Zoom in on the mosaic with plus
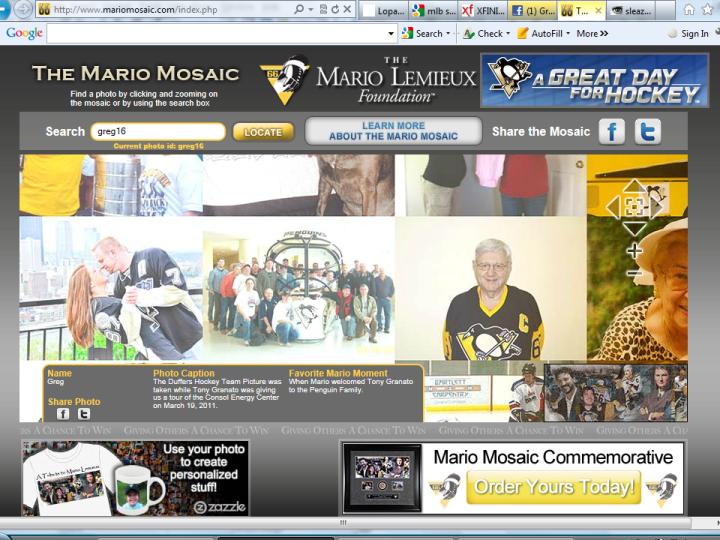The image size is (720, 540). [x=634, y=251]
